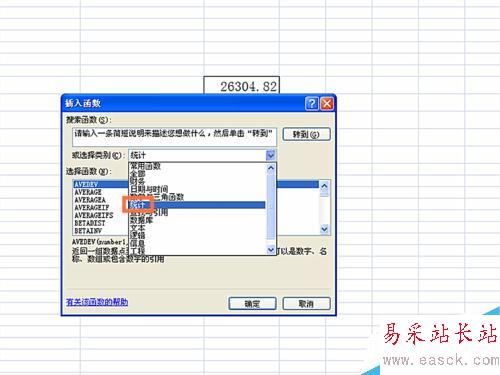Viewport: 500px width, 375px height.
Task: Click the category list scrollbar thumb
Action: (271, 207)
